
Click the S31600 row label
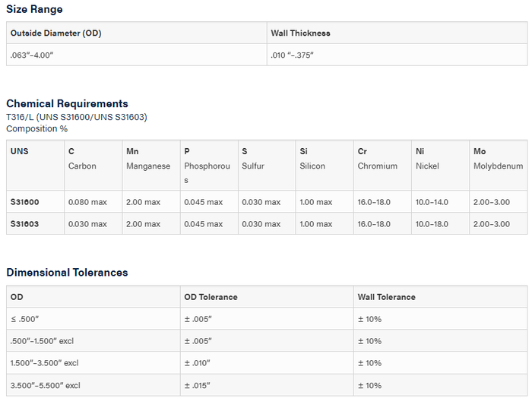click(25, 203)
